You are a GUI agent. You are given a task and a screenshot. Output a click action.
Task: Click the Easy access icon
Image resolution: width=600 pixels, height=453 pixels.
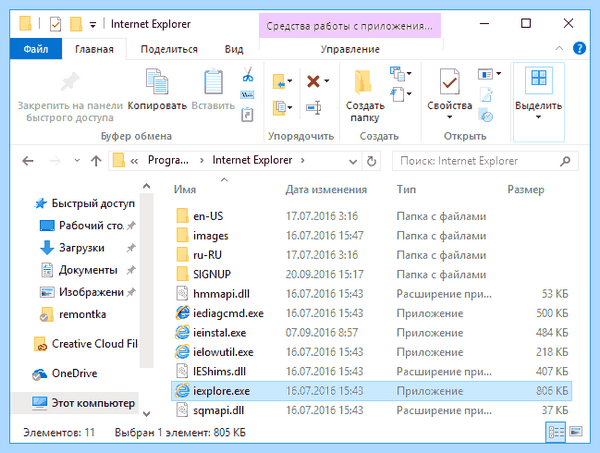point(397,94)
